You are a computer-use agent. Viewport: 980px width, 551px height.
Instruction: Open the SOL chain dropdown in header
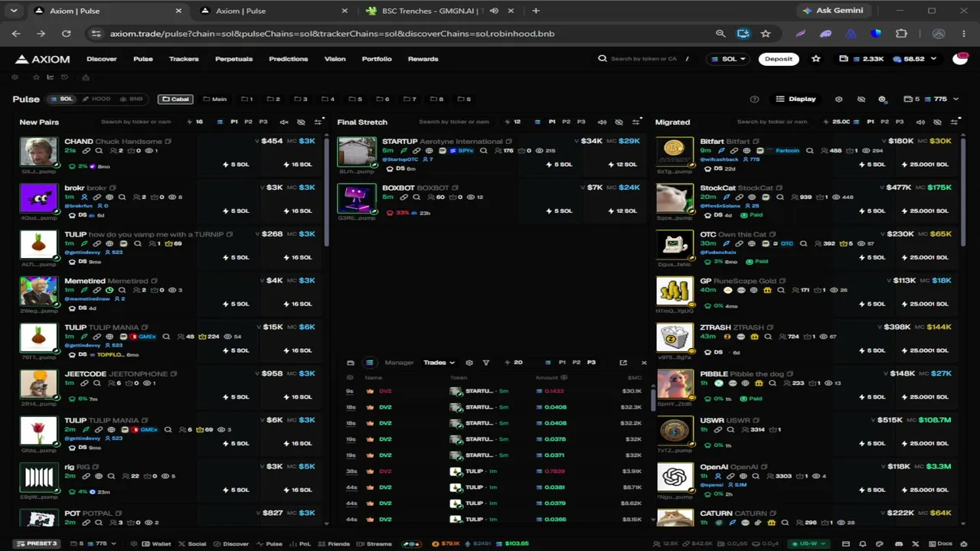728,59
